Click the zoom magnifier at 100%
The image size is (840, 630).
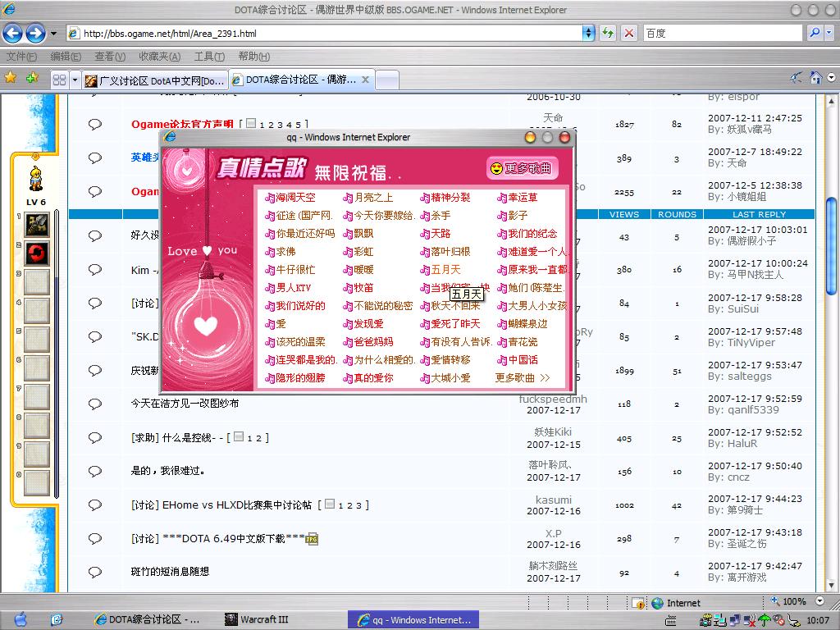pyautogui.click(x=775, y=601)
